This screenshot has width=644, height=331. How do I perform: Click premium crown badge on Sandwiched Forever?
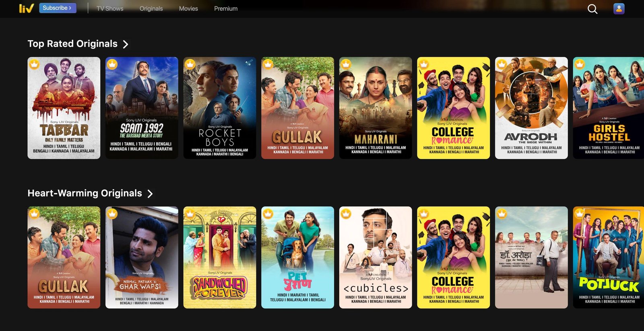coord(190,214)
